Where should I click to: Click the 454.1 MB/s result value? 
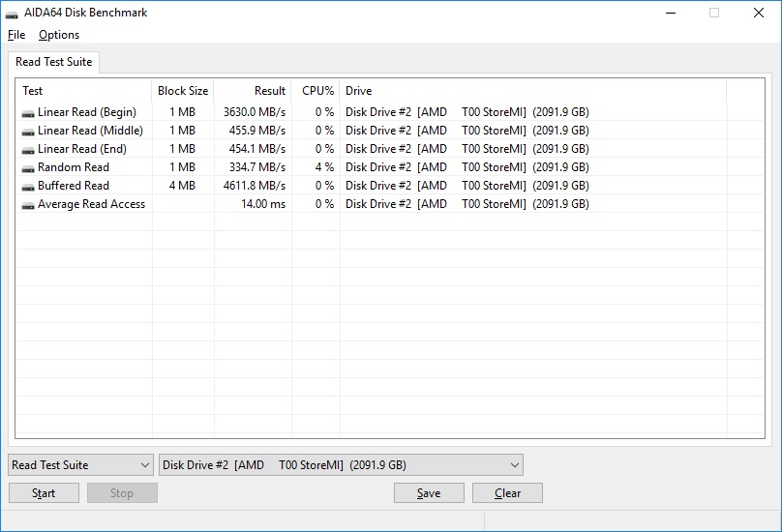pos(257,149)
